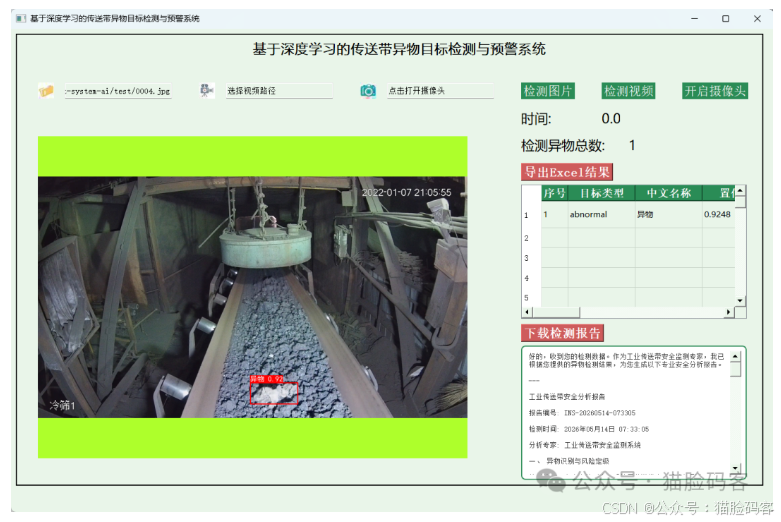This screenshot has width=781, height=522.
Task: Click report line starting 报告编号
Action: tap(582, 413)
